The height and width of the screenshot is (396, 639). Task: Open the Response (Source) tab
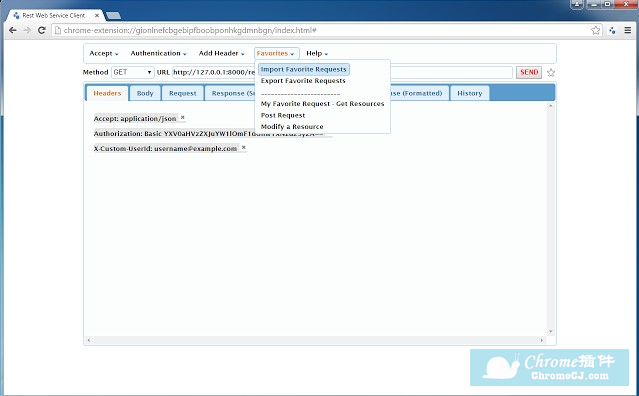coord(230,93)
